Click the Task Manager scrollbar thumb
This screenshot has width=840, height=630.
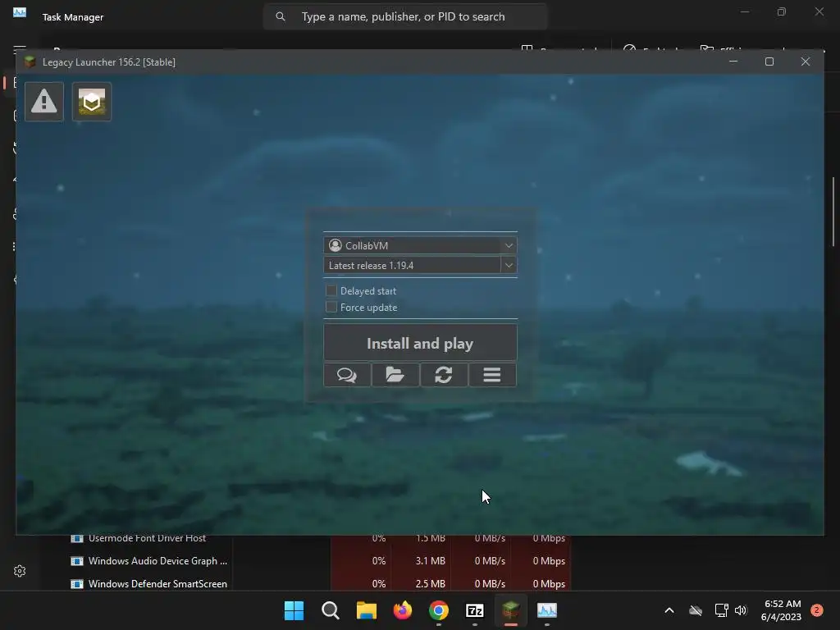pos(833,212)
